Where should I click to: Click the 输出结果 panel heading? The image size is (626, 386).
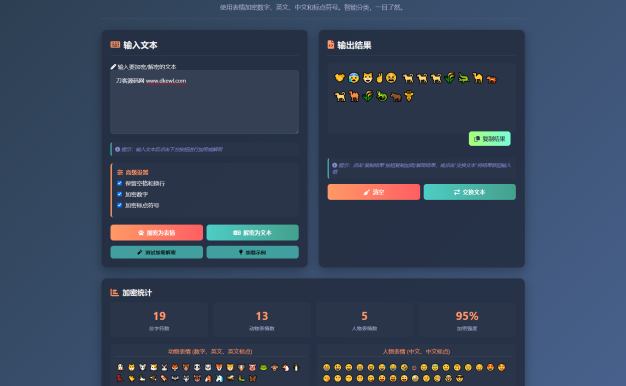tap(354, 45)
